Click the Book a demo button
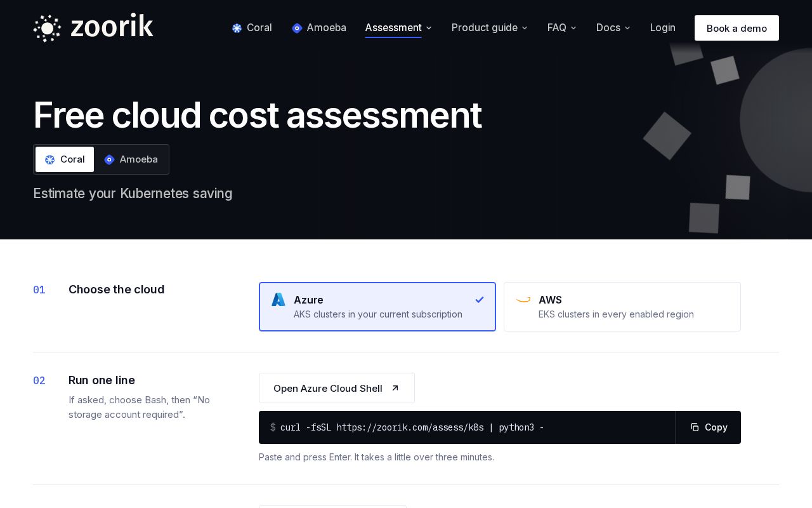This screenshot has height=508, width=812. [x=737, y=28]
